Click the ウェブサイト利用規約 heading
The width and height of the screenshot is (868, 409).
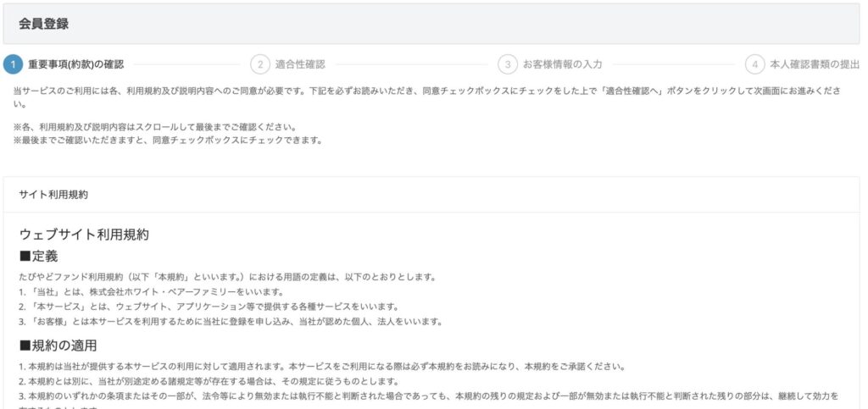(84, 234)
